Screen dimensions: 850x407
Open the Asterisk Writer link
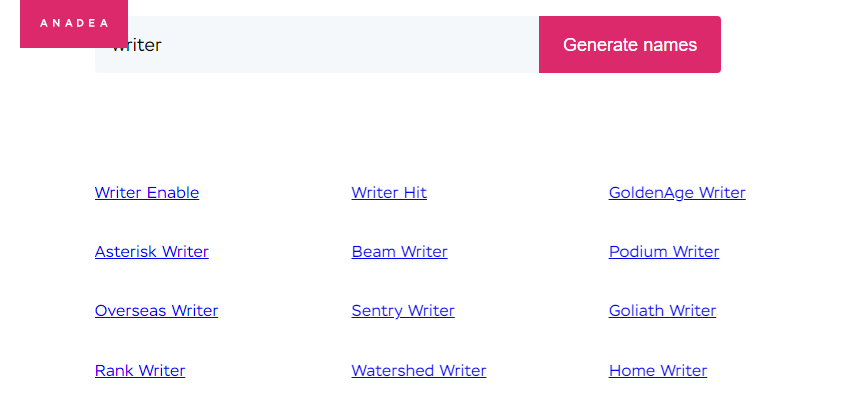152,251
